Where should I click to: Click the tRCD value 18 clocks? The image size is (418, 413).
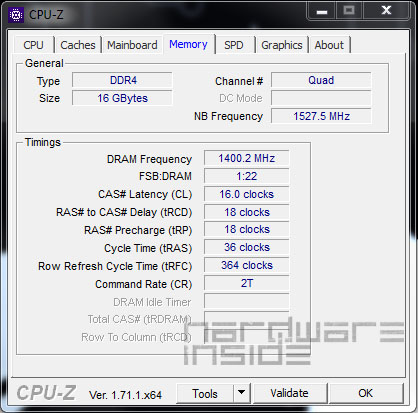[247, 212]
